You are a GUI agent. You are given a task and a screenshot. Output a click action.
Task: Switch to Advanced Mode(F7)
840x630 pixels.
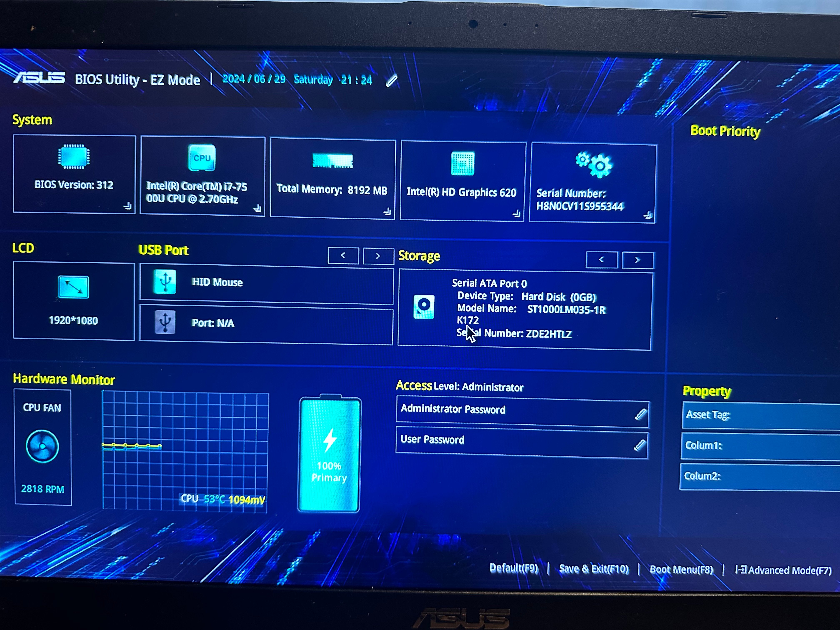tap(783, 570)
